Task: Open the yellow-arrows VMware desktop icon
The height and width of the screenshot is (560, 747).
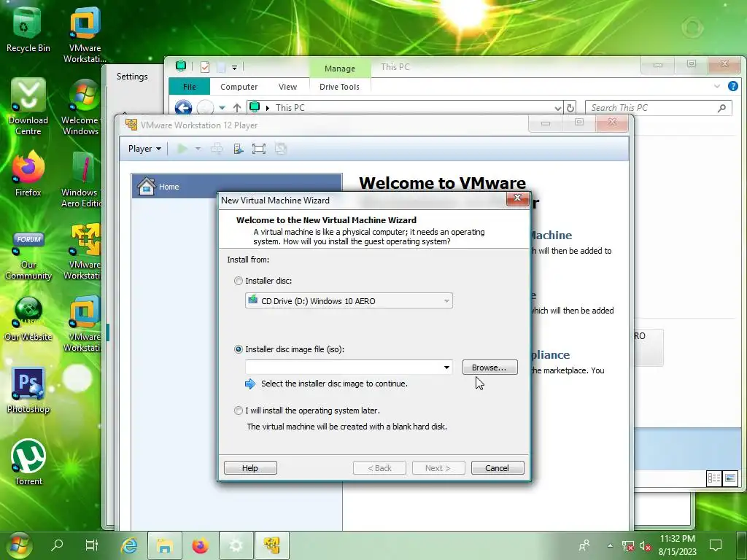Action: click(84, 252)
